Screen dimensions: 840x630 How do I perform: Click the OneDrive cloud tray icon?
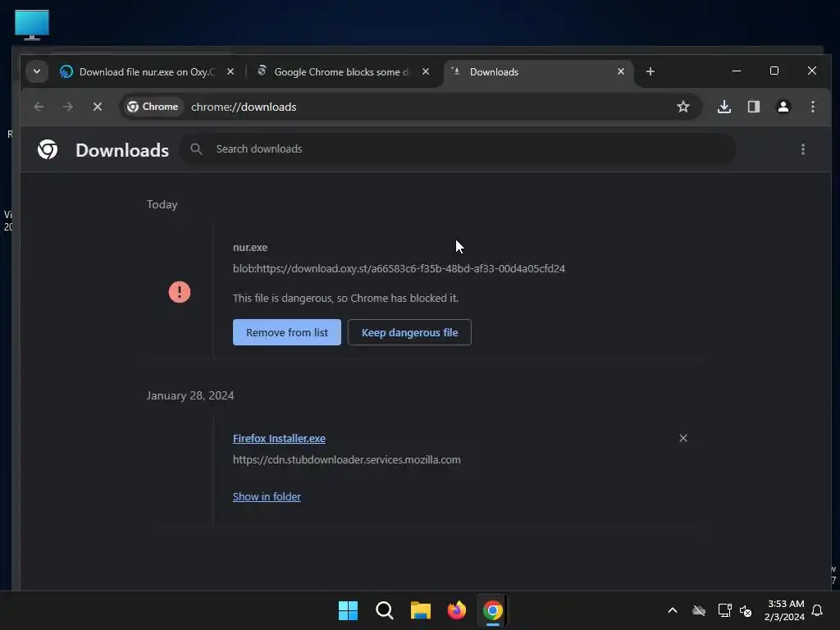point(699,610)
